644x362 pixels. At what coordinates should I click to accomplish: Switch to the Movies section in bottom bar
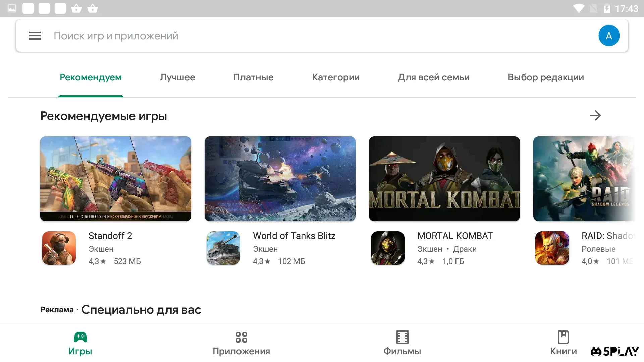[402, 343]
